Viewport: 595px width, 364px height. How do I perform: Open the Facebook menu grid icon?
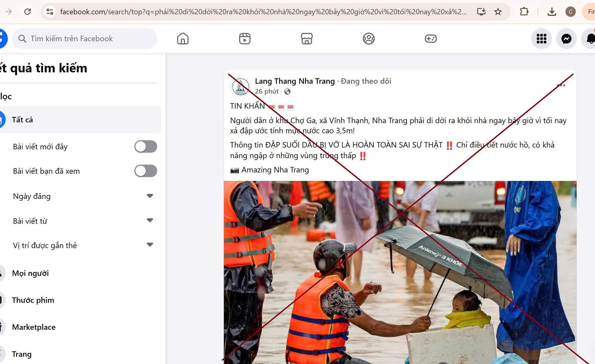(x=541, y=39)
